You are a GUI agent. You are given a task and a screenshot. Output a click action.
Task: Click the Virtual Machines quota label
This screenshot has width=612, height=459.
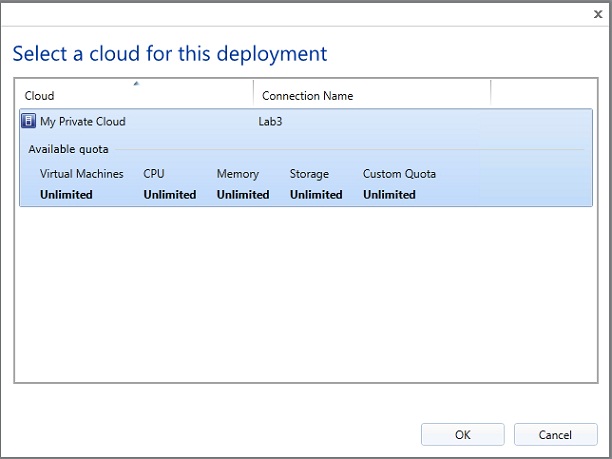click(82, 174)
